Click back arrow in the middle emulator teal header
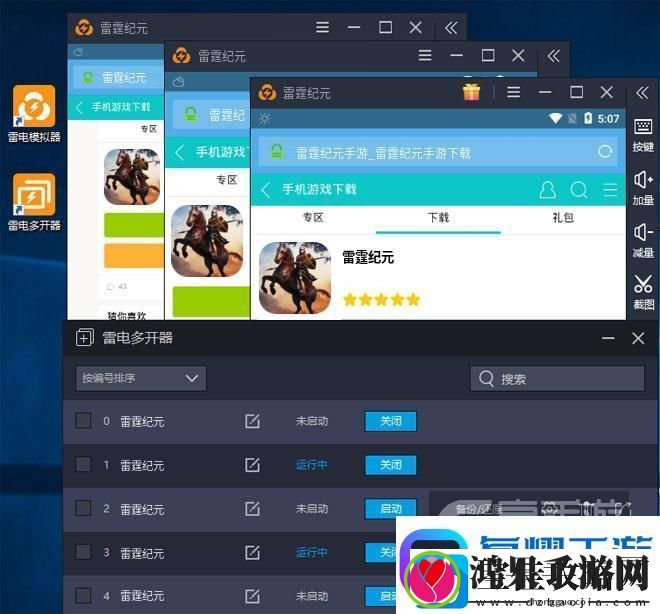 180,152
